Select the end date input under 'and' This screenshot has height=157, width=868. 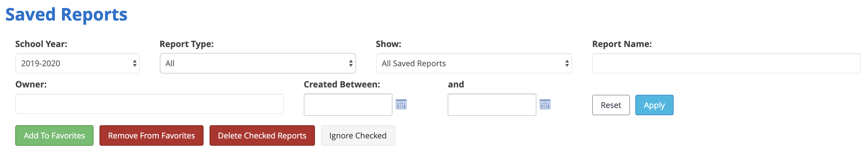492,105
